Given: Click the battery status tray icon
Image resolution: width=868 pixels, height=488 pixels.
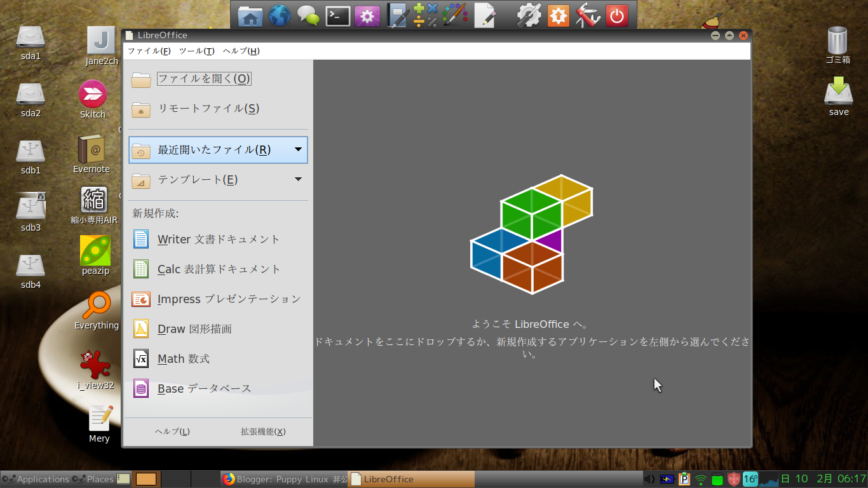Looking at the screenshot, I should click(667, 479).
